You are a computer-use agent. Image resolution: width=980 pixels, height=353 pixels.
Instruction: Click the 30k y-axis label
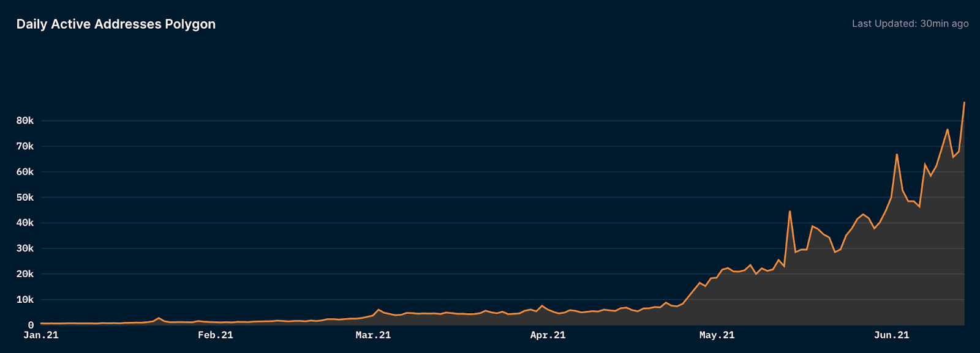[25, 248]
